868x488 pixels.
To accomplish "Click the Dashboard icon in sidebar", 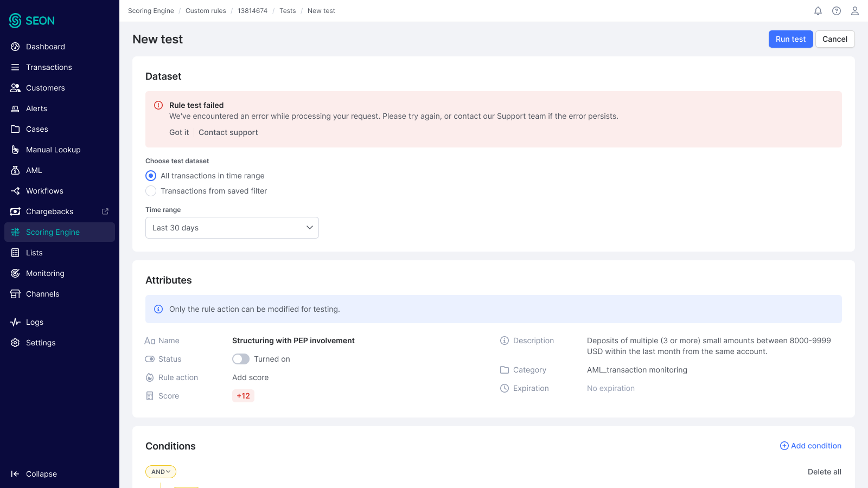I will coord(15,47).
